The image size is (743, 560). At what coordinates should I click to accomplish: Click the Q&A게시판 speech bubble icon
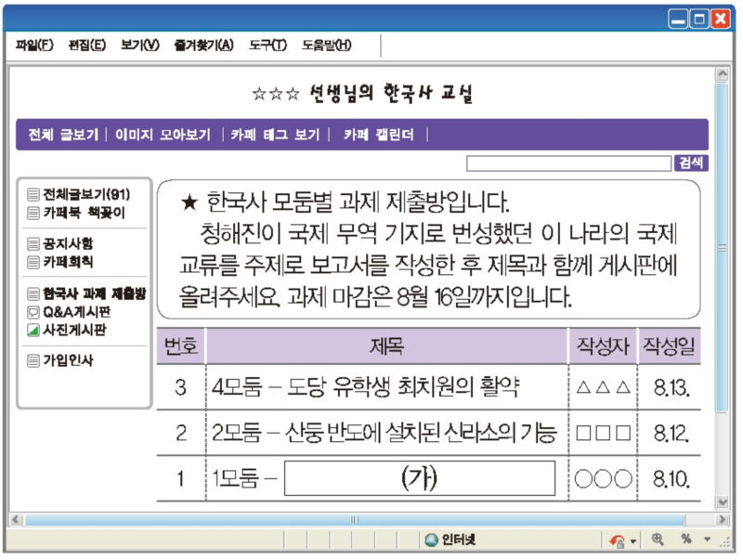[x=33, y=312]
